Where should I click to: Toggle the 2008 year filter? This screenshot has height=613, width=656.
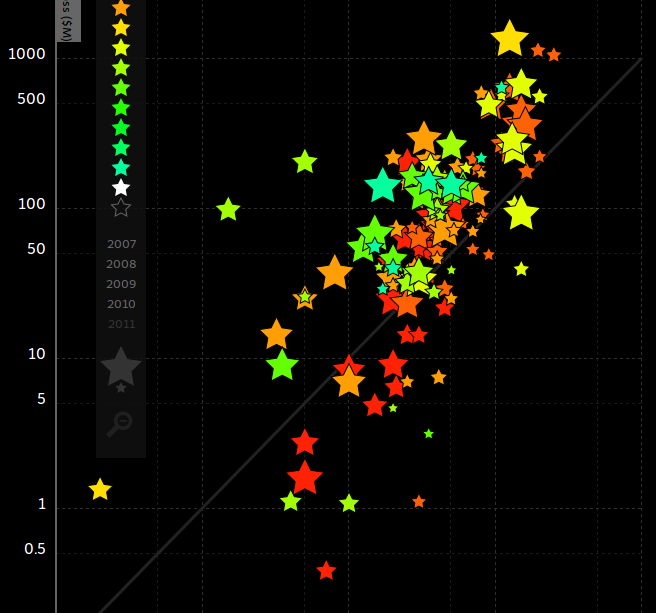pos(121,264)
